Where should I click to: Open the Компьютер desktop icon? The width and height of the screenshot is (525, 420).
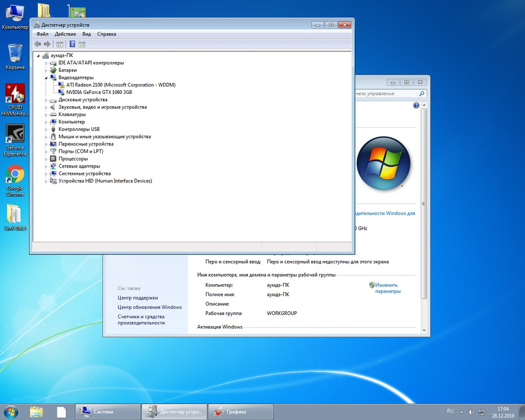pos(15,17)
